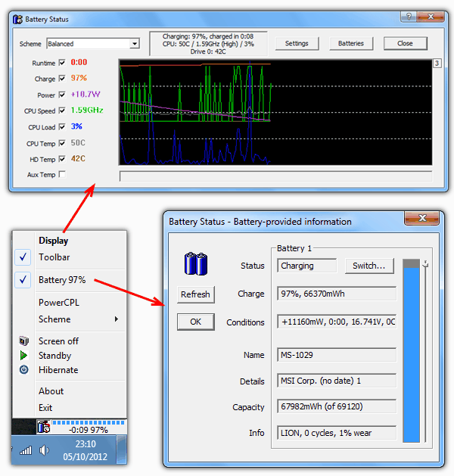454x476 pixels.
Task: Click Exit in the context menu
Action: [45, 407]
